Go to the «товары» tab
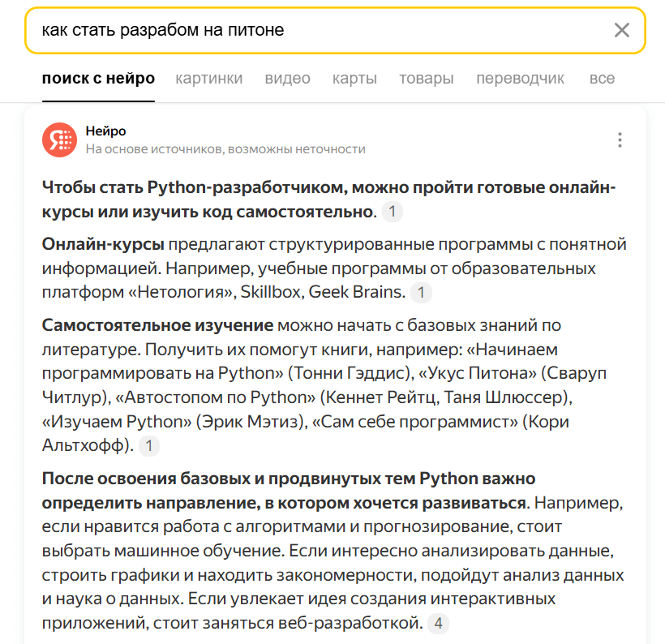 pos(426,79)
